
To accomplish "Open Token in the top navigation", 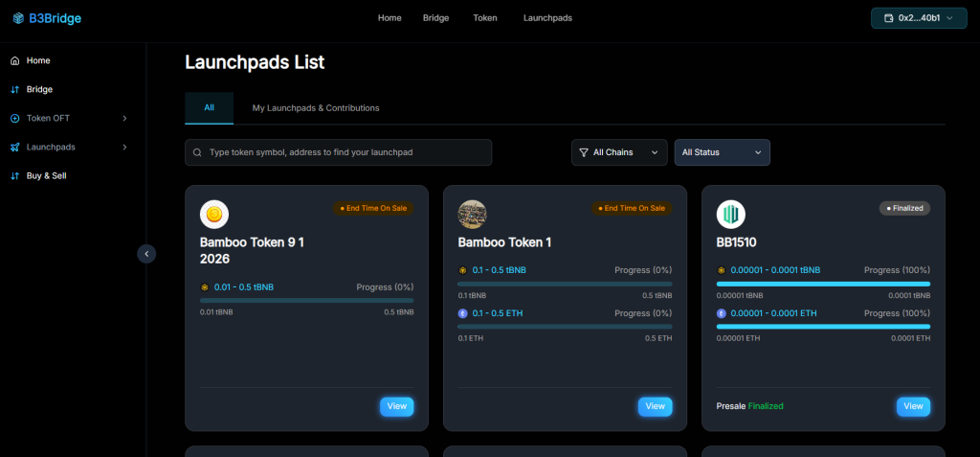I will (485, 18).
